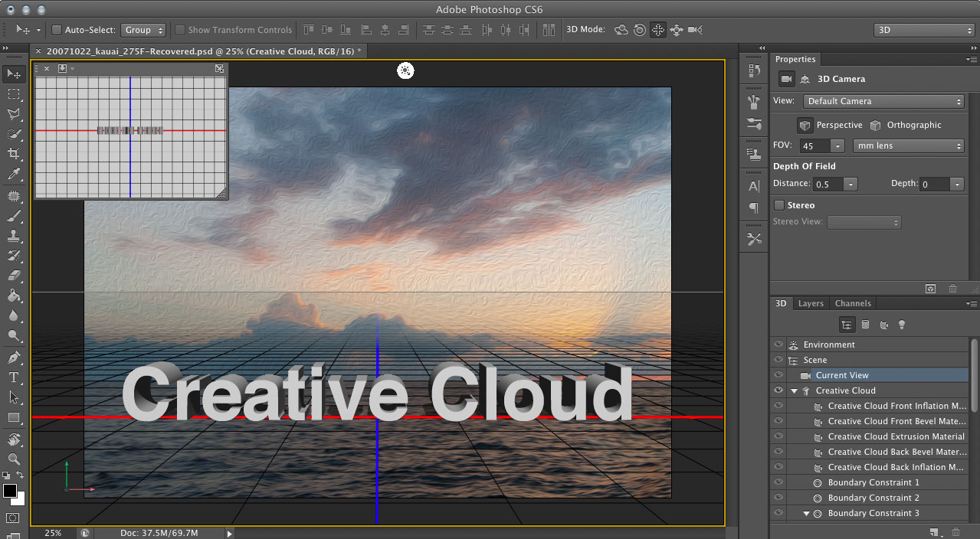Enable the Auto-Select checkbox
The width and height of the screenshot is (980, 539).
tap(57, 30)
